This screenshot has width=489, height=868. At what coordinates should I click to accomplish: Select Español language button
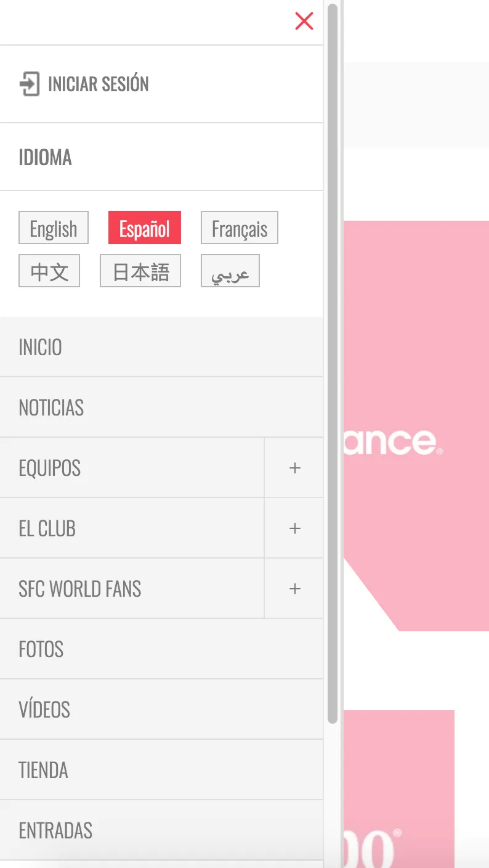point(144,228)
